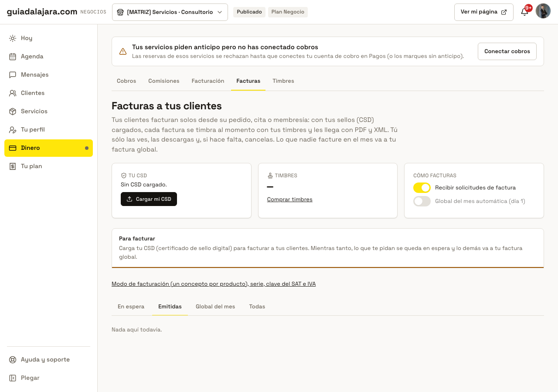Click the shield icon beside TU CSD
558x392 pixels.
pos(124,176)
